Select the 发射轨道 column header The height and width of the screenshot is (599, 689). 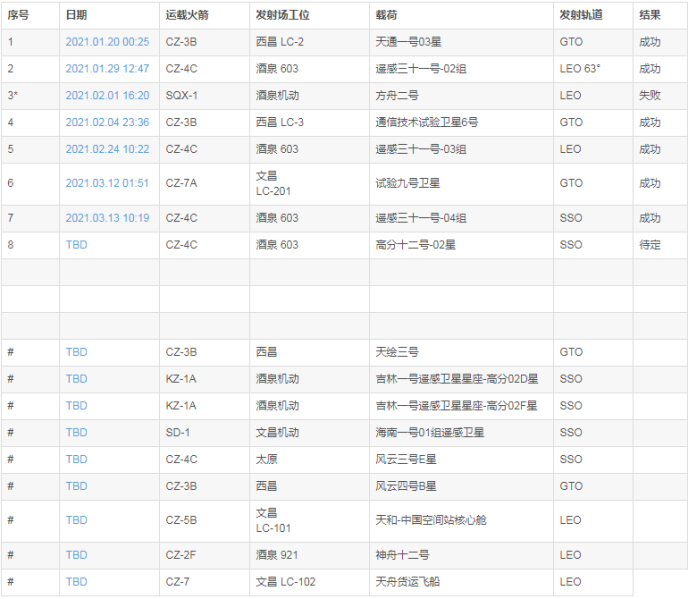[x=581, y=15]
